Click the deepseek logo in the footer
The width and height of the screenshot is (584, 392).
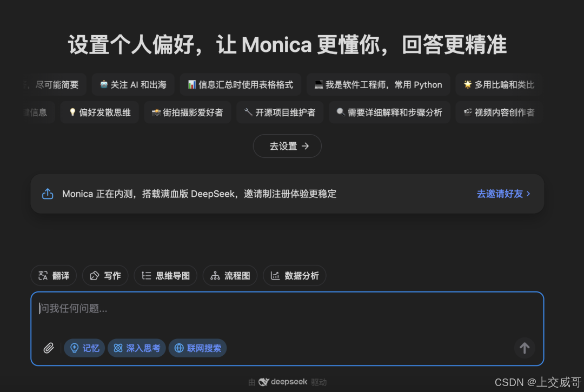pos(283,382)
